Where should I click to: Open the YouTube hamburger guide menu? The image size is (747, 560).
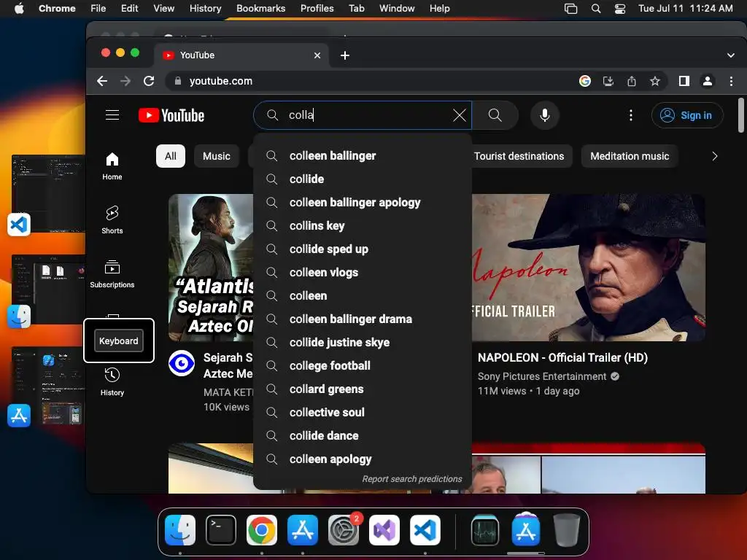(112, 114)
